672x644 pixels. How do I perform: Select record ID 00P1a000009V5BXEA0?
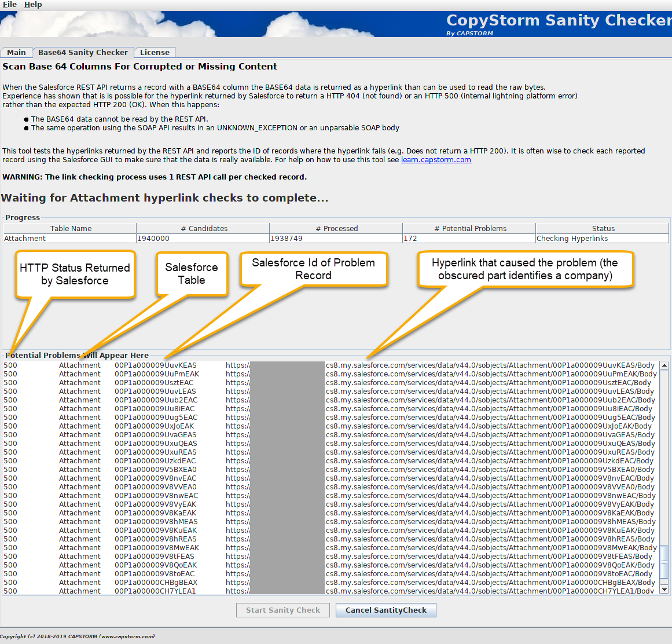pos(156,470)
